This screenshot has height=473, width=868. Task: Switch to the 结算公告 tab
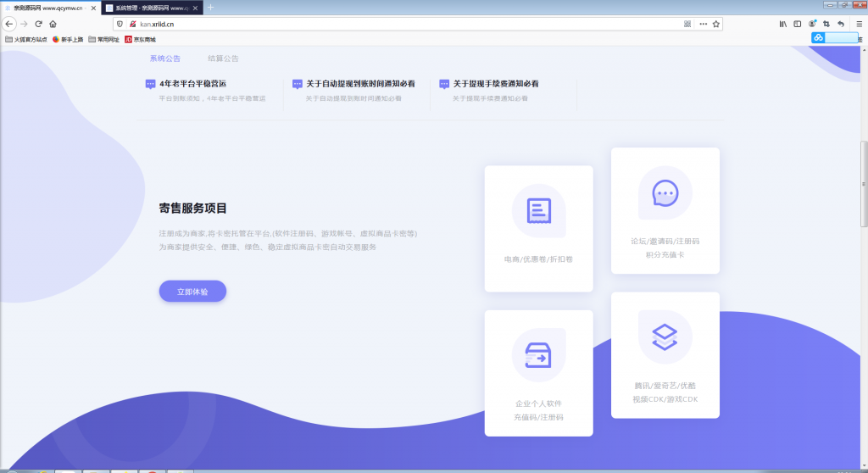(223, 58)
